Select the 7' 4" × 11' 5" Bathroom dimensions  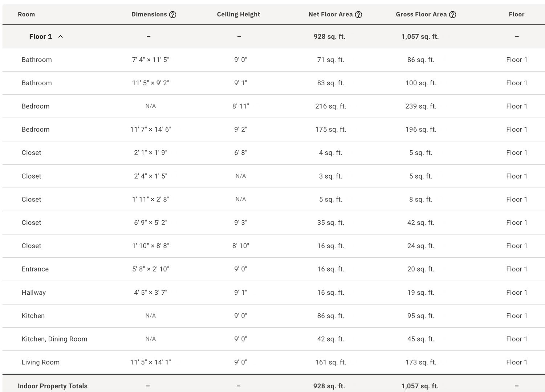(151, 60)
